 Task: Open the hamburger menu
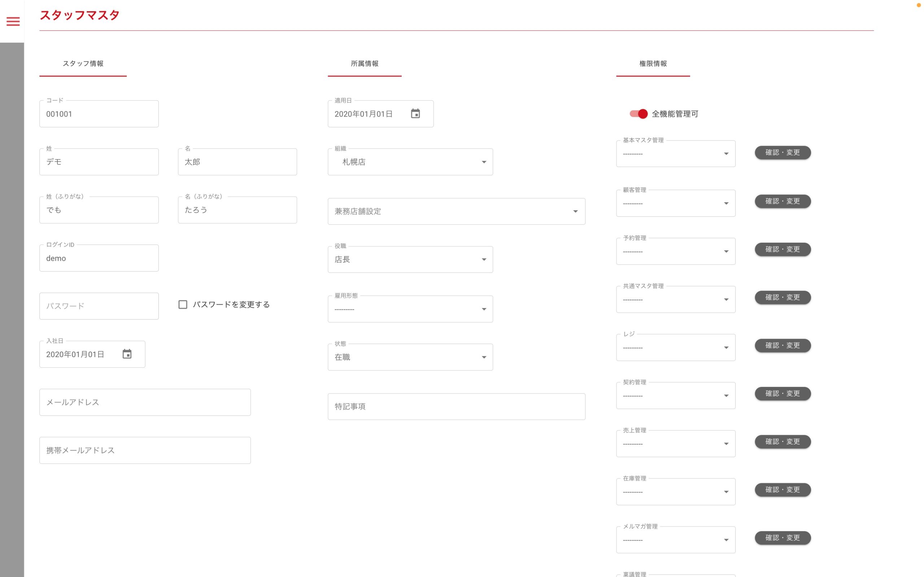[13, 21]
